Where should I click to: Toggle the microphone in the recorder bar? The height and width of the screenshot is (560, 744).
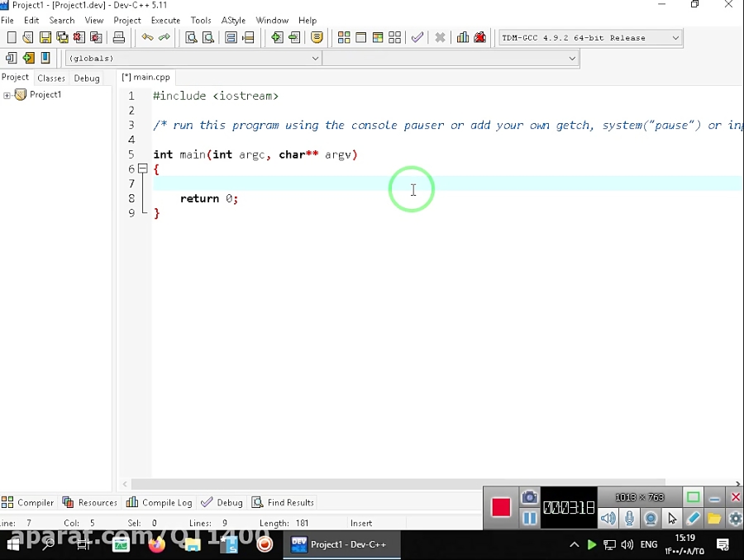(x=630, y=519)
